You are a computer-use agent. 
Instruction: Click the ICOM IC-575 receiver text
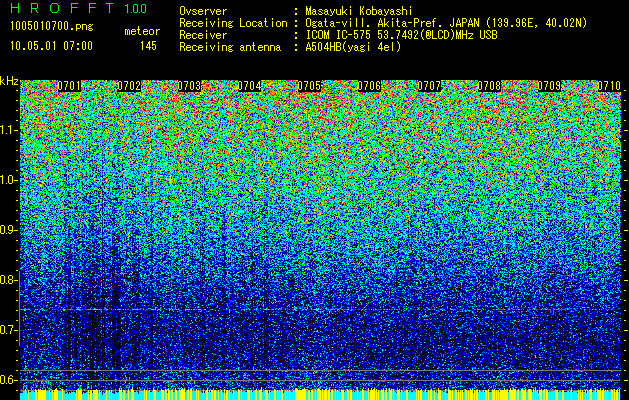(x=401, y=35)
